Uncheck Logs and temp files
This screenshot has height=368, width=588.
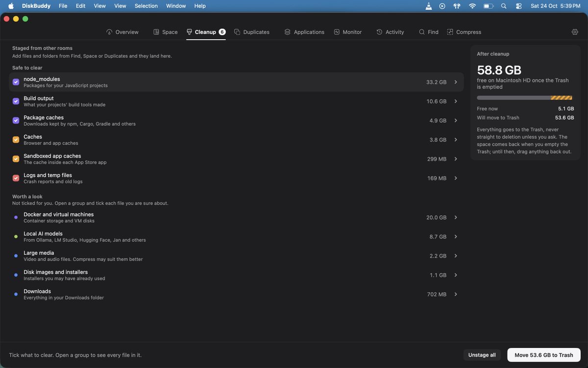[x=16, y=178]
